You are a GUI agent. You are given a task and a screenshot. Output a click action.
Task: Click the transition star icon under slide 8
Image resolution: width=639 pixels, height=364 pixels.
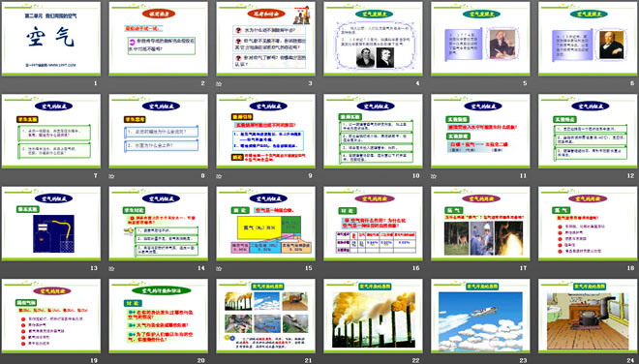coord(111,176)
